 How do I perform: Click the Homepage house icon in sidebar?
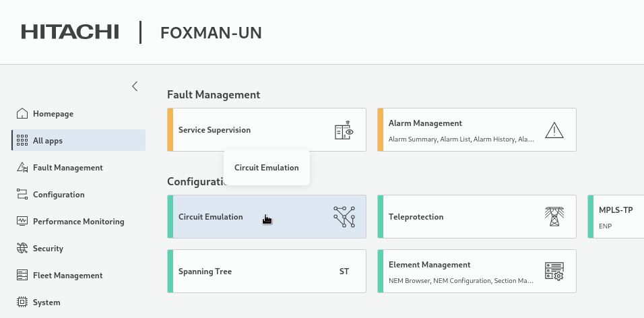coord(22,114)
